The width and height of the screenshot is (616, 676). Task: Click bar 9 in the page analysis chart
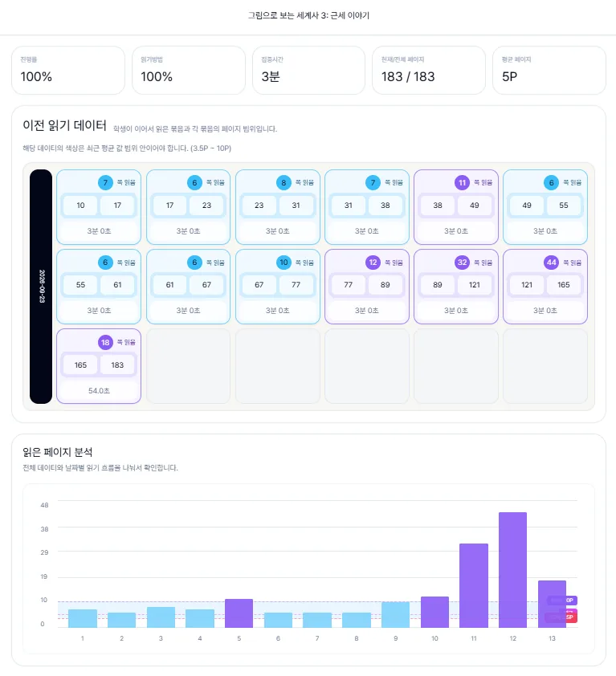396,615
